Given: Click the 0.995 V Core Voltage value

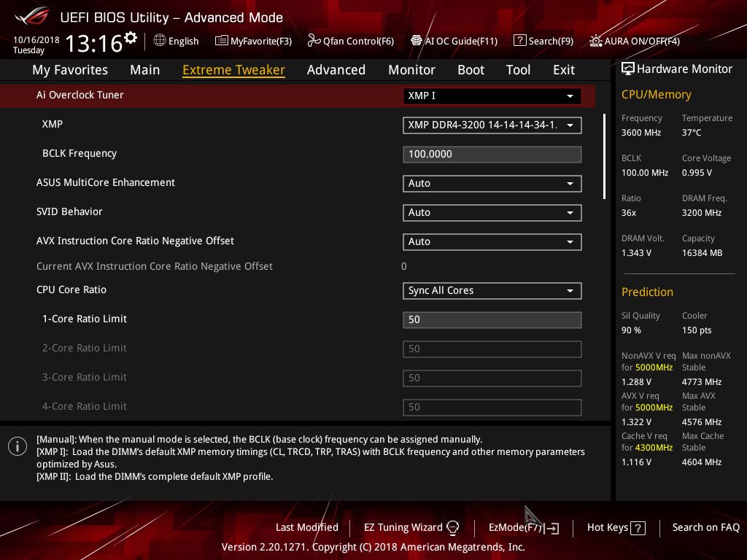Looking at the screenshot, I should [697, 172].
